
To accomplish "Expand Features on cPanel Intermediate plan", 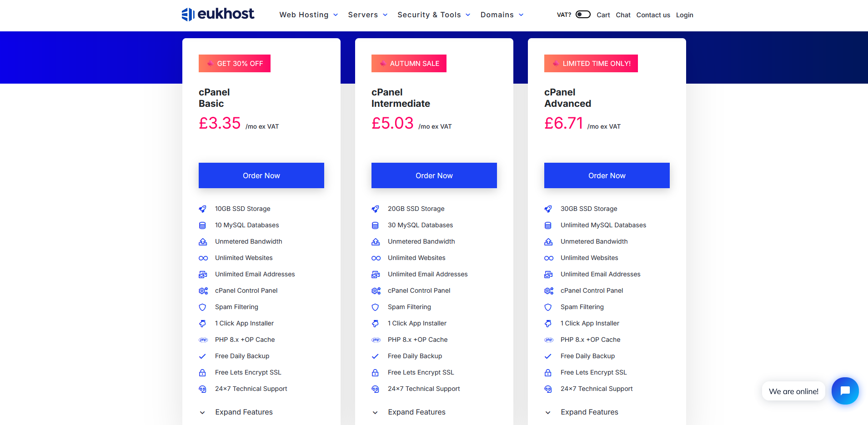I will click(x=416, y=412).
